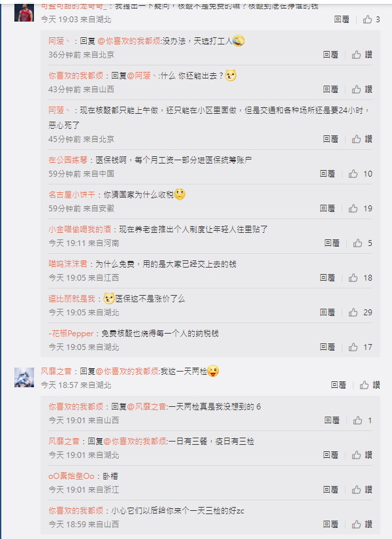Open 风靡之音's profile avatar

coord(24,377)
